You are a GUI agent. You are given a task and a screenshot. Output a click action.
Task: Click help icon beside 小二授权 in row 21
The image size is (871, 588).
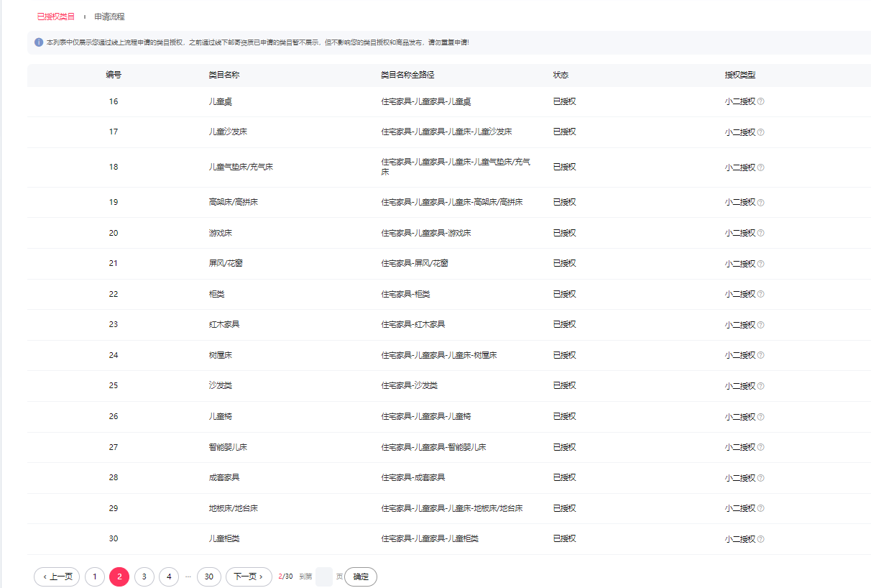pyautogui.click(x=760, y=264)
